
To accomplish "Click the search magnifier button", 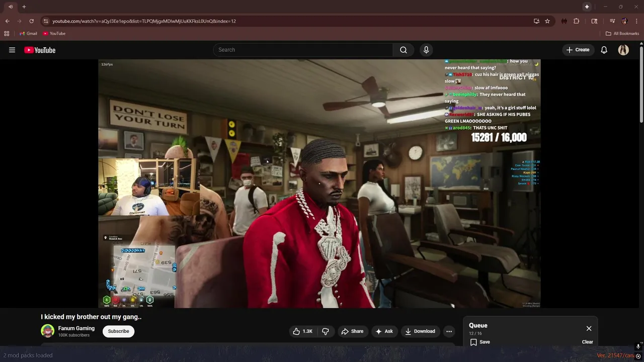I will click(404, 50).
